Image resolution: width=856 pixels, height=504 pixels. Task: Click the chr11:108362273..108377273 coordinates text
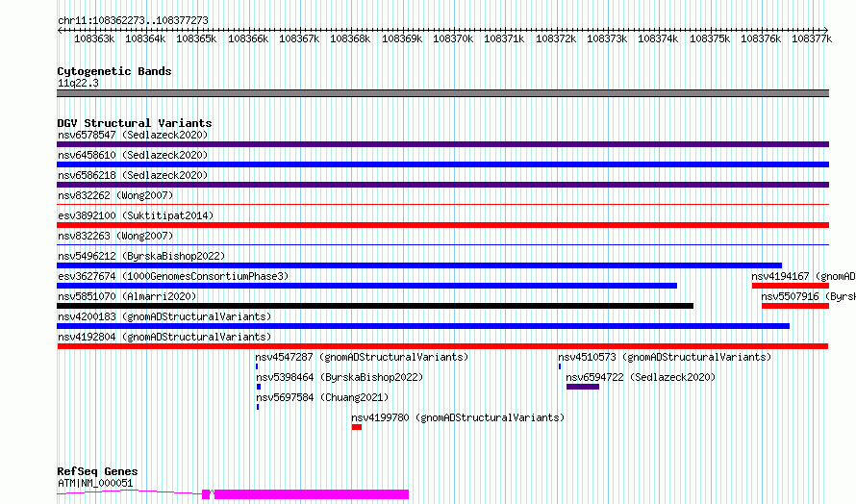pyautogui.click(x=133, y=20)
